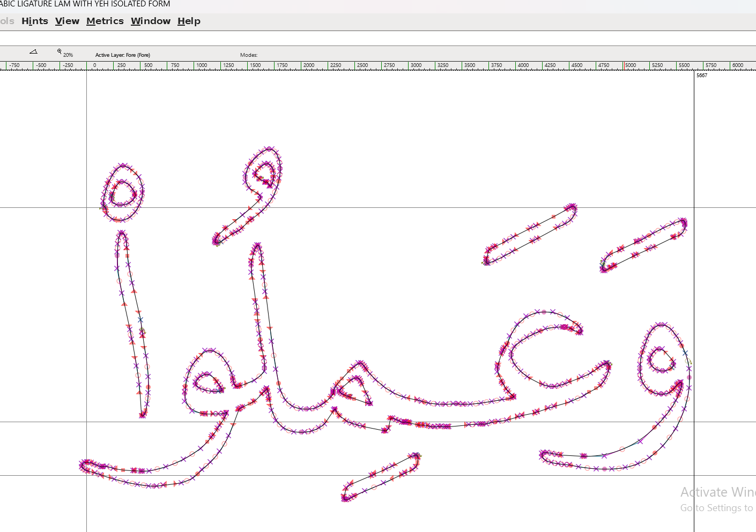
Task: Click the partially visible Tools menu
Action: 7,21
